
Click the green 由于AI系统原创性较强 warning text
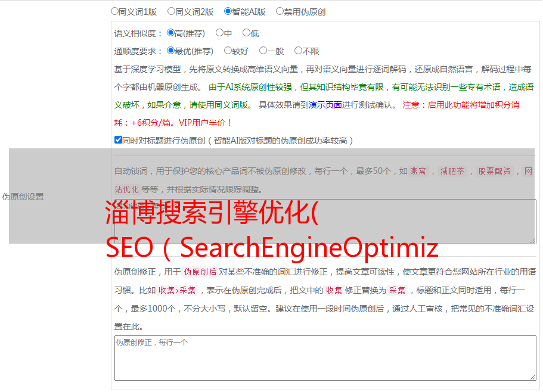[x=324, y=96]
